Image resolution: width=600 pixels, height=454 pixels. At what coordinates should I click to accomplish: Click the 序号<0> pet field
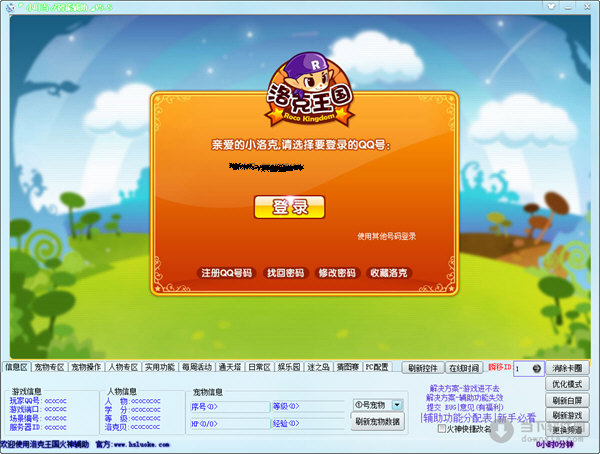point(230,407)
